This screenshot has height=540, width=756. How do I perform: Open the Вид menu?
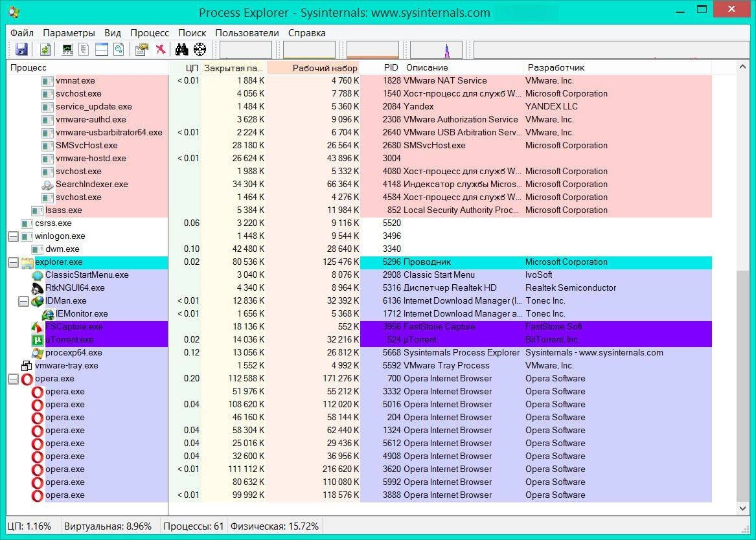point(112,33)
